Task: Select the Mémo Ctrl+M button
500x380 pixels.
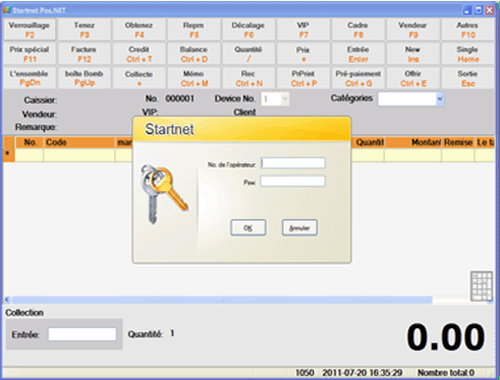Action: click(x=194, y=79)
